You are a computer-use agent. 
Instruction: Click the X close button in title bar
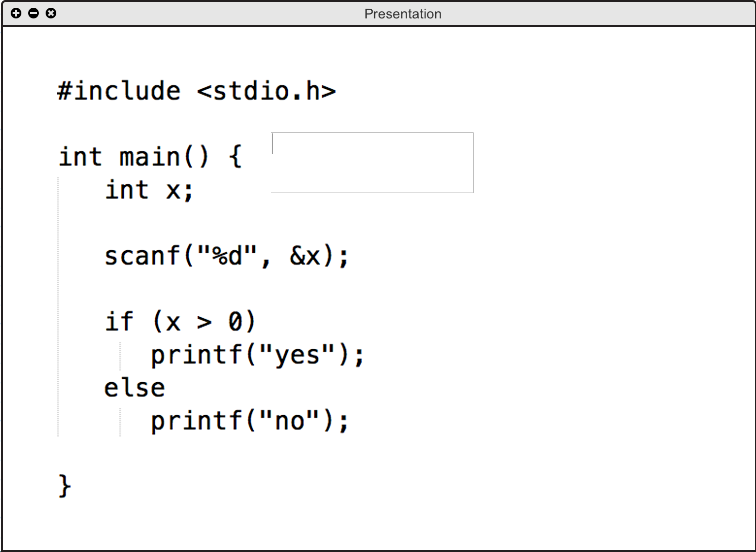click(x=51, y=13)
